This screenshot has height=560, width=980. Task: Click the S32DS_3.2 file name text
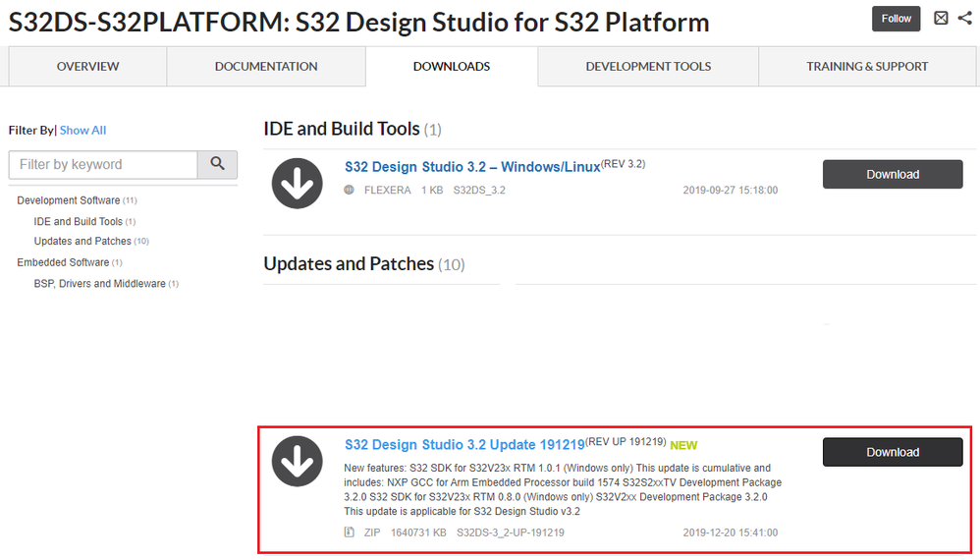[x=479, y=190]
